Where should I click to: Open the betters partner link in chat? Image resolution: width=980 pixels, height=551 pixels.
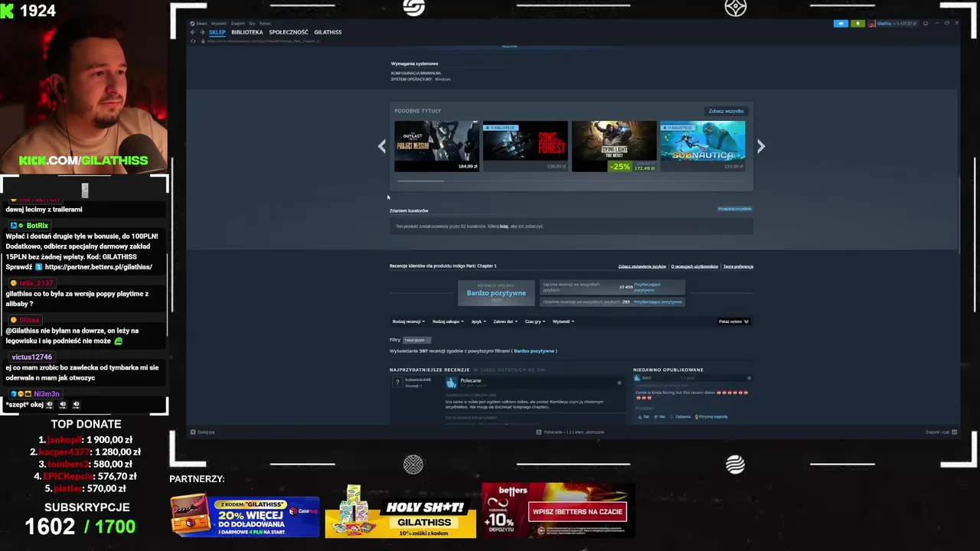click(98, 267)
